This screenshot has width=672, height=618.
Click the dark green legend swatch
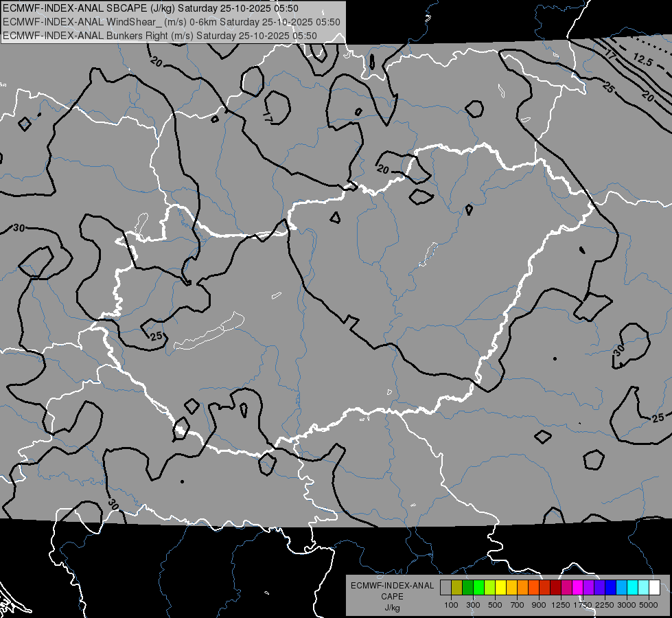(468, 588)
